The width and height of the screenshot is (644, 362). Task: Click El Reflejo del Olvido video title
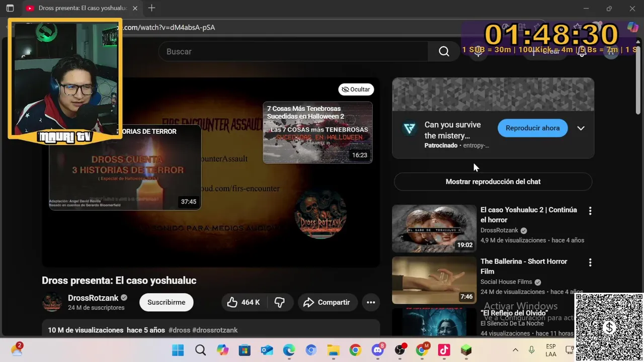[x=514, y=313]
